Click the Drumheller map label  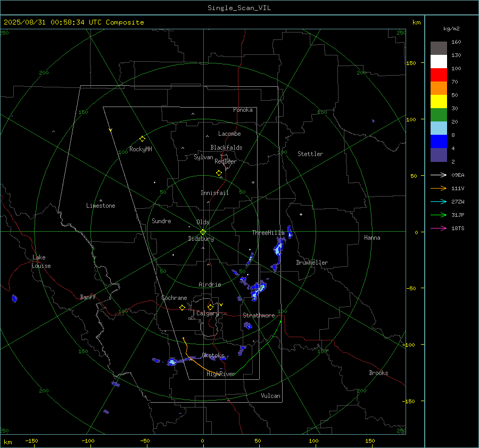[x=312, y=263]
